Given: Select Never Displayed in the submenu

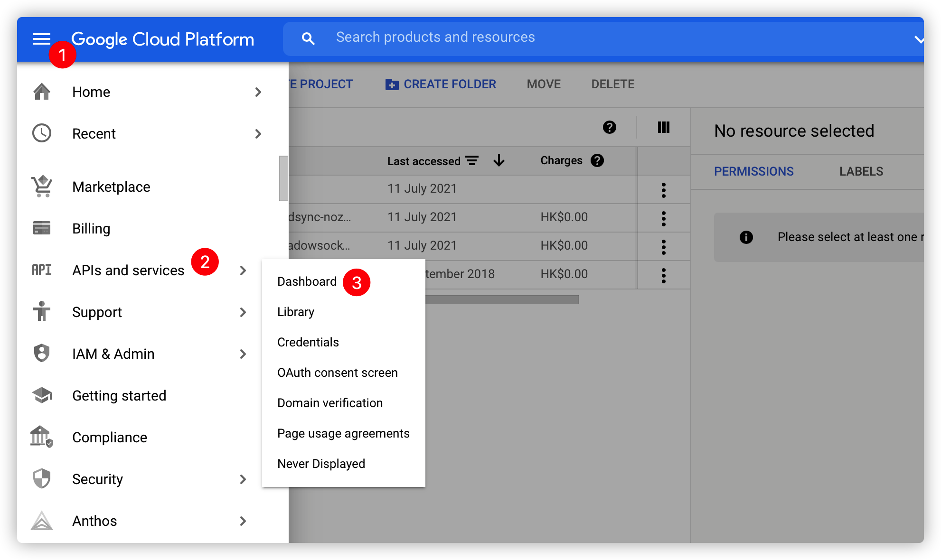Looking at the screenshot, I should click(x=321, y=464).
